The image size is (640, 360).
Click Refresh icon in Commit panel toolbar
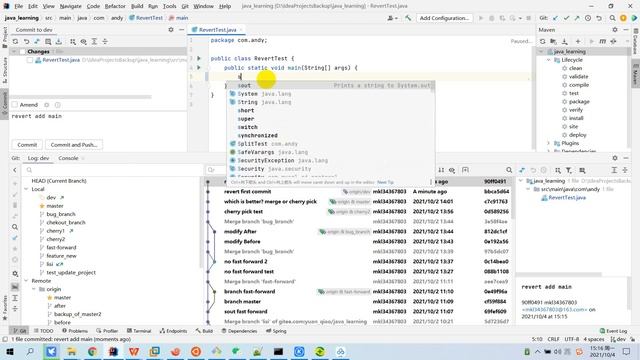[x=15, y=42]
